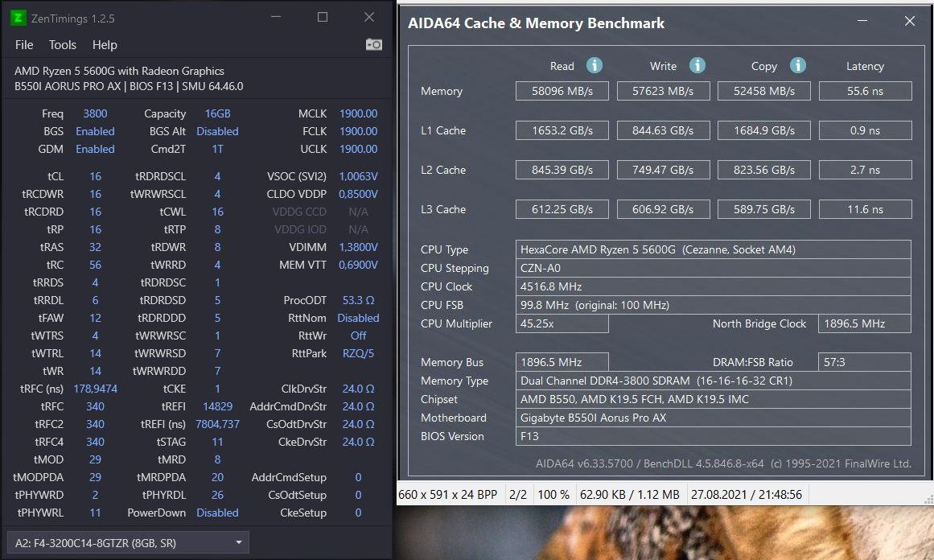
Task: Close the AIDA64 Cache & Memory Benchmark window
Action: point(910,22)
